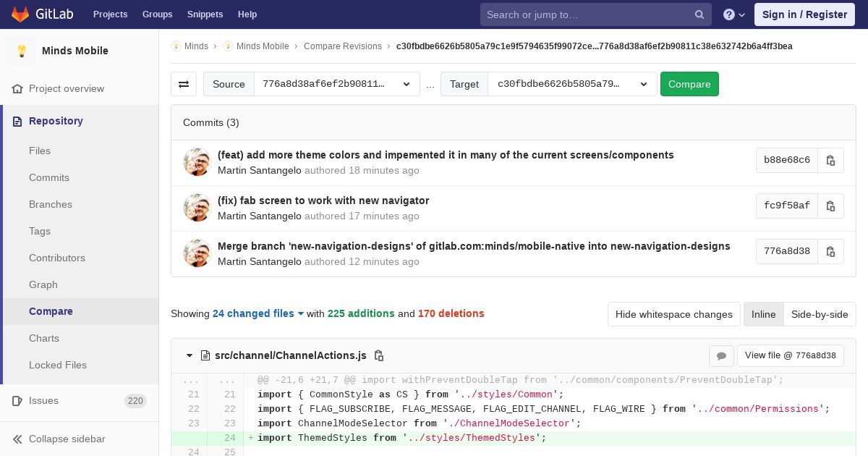Collapse the ChannelActions.js diff section

pos(190,355)
